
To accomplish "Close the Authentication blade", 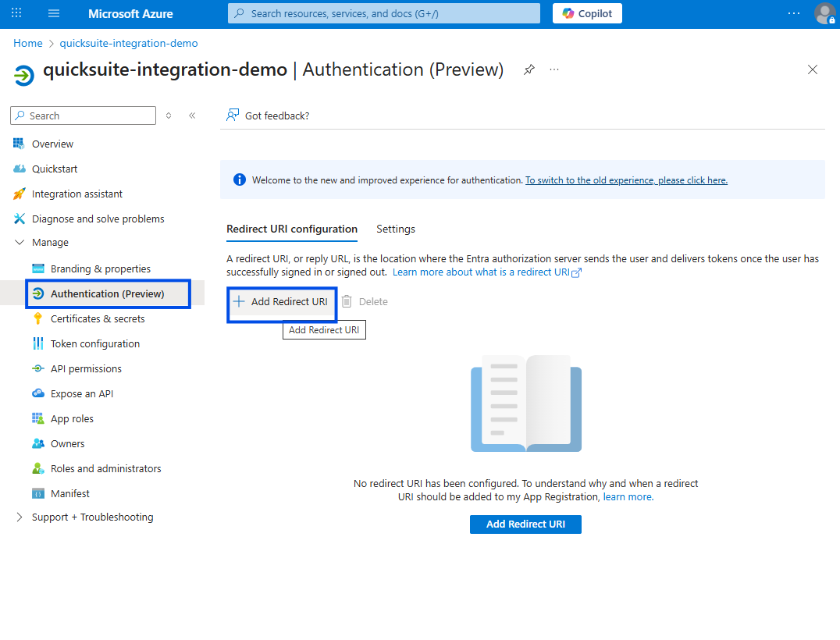I will pos(813,69).
